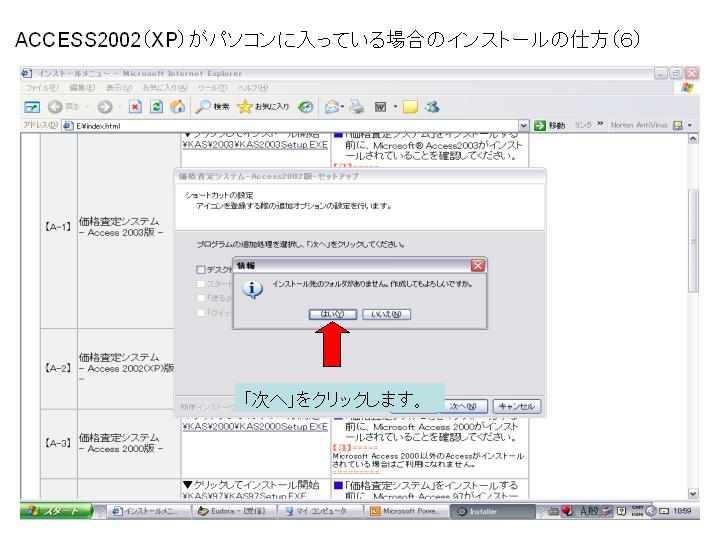This screenshot has width=720, height=540.
Task: Click the Print printer icon
Action: point(357,107)
